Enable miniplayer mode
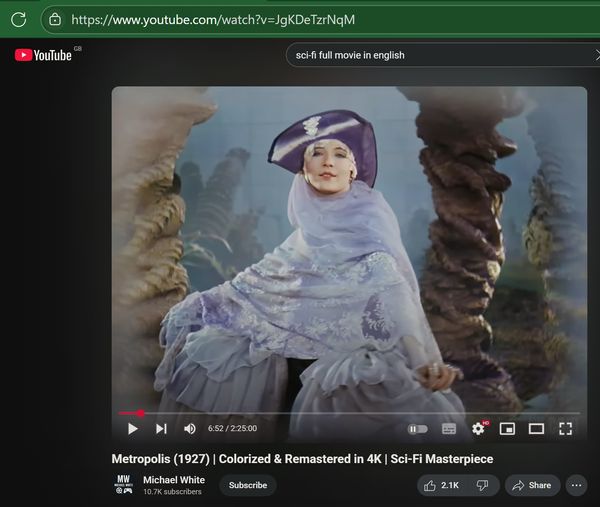 point(507,429)
